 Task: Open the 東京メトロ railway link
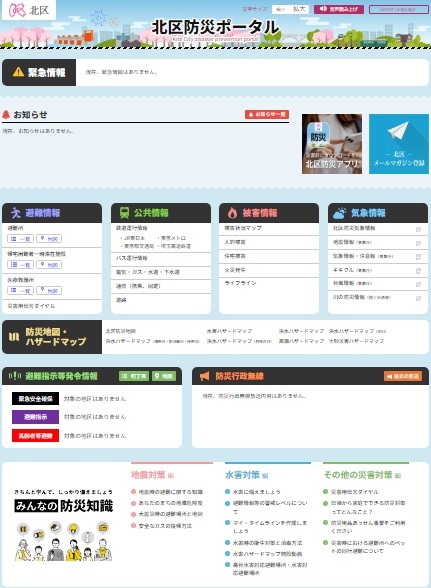pyautogui.click(x=173, y=238)
